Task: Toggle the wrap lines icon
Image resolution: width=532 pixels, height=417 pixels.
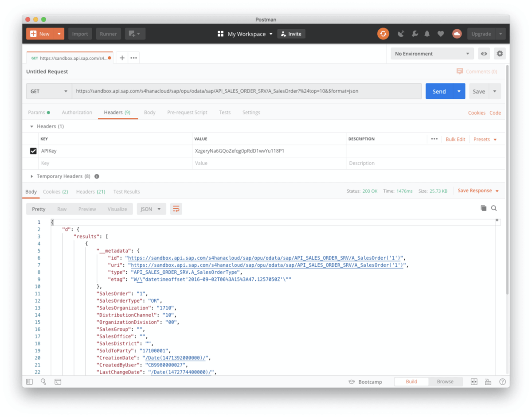Action: coord(176,209)
